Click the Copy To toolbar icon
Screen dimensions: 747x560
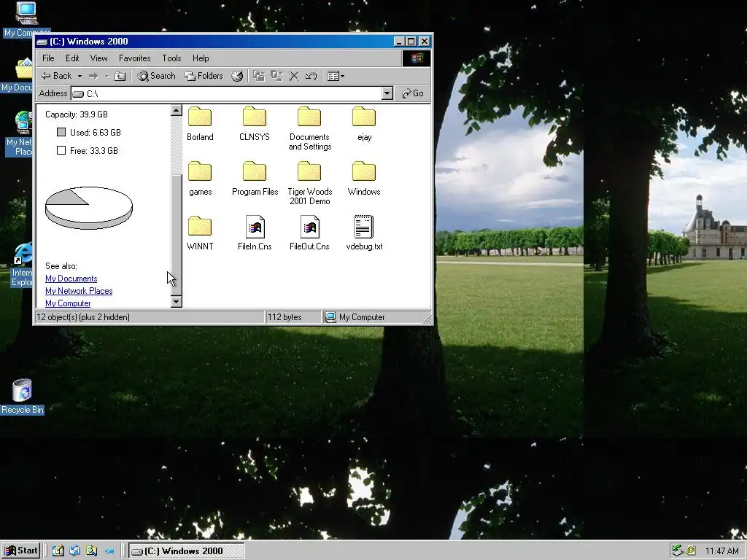click(276, 76)
